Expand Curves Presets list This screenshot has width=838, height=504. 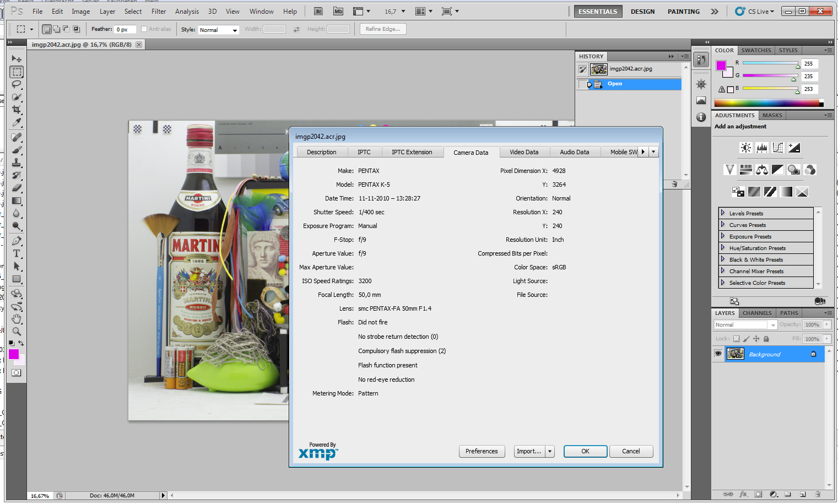722,224
